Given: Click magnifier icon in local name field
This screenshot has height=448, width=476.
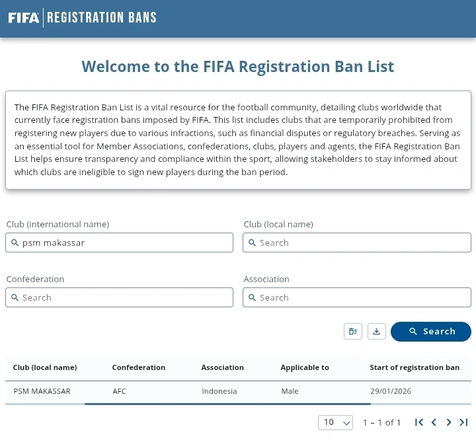Looking at the screenshot, I should 252,243.
